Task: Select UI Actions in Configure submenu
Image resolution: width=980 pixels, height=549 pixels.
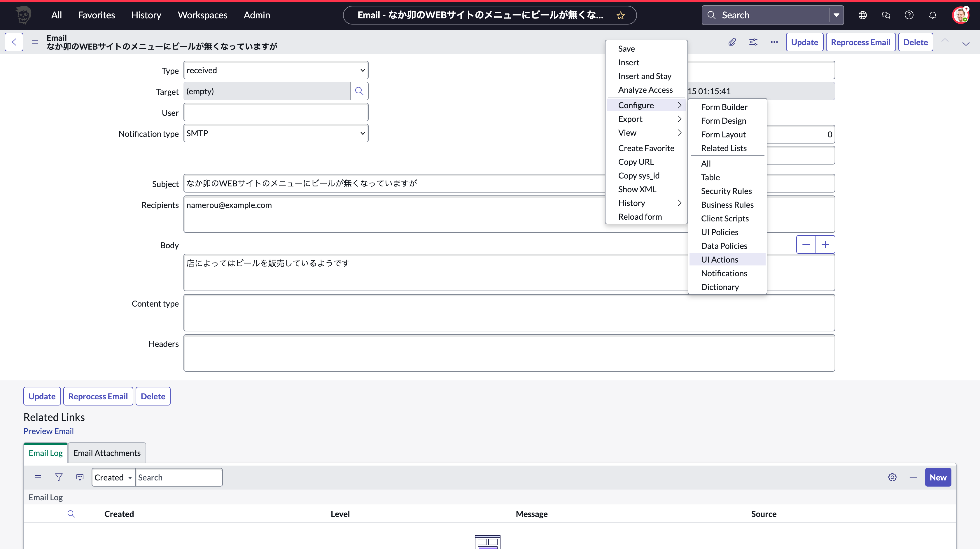Action: pos(720,259)
